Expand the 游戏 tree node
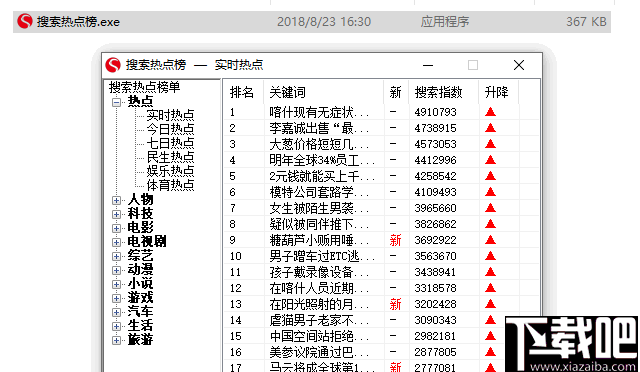Screen dimensions: 640x372 tap(116, 298)
